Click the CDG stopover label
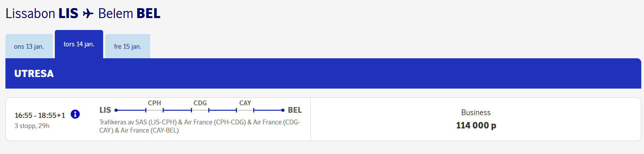 point(200,103)
